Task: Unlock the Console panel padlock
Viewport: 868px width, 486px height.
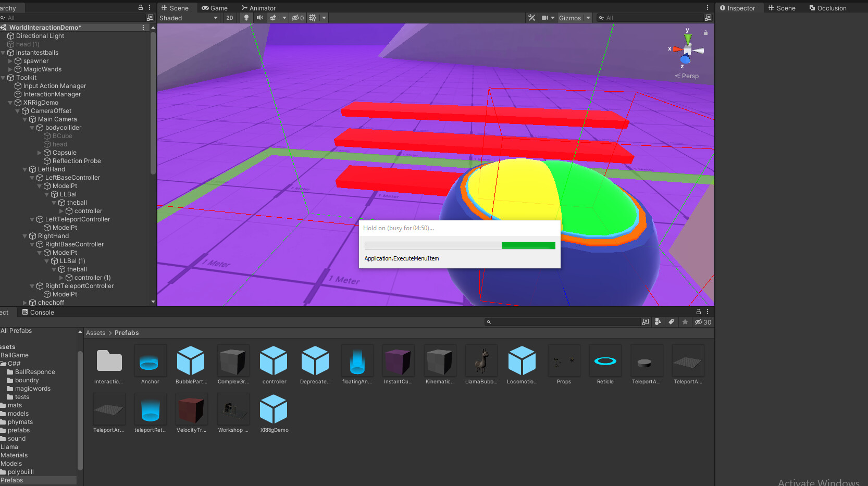Action: click(x=698, y=311)
